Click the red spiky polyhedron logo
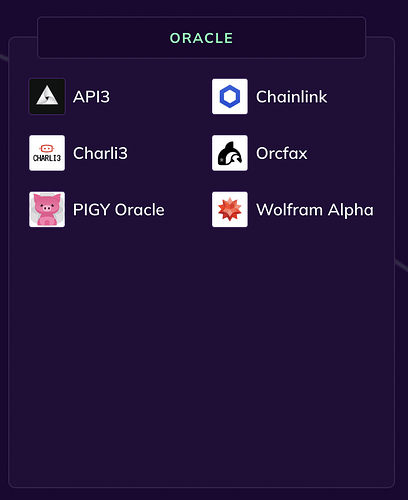 click(x=230, y=209)
